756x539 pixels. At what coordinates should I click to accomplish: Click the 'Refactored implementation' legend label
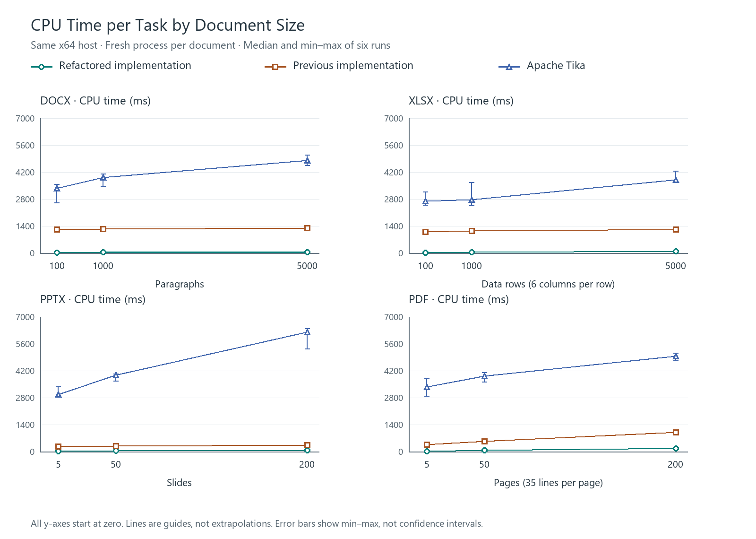(x=125, y=66)
